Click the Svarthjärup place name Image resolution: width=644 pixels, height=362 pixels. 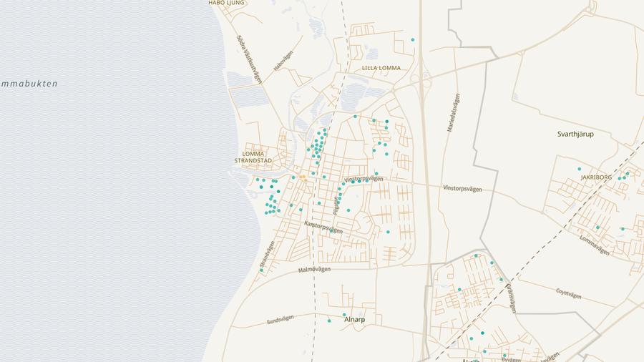coord(575,134)
